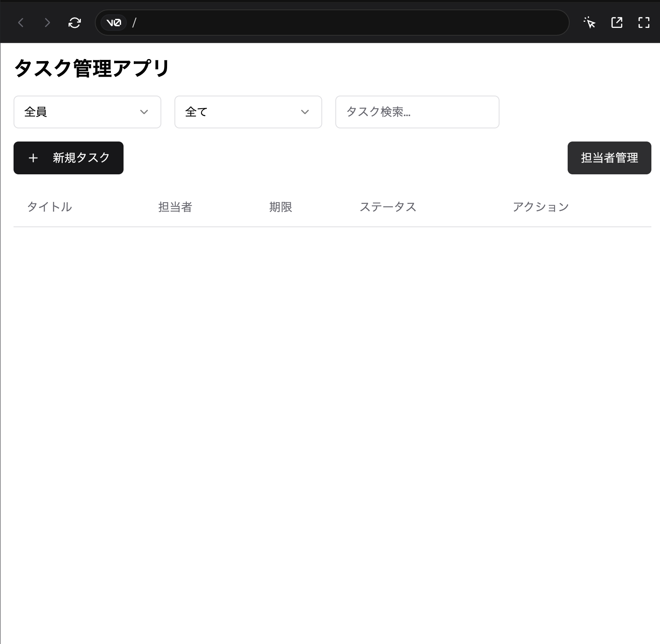Viewport: 660px width, 644px height.
Task: Open the 全員 assignee filter dropdown
Action: coord(87,112)
